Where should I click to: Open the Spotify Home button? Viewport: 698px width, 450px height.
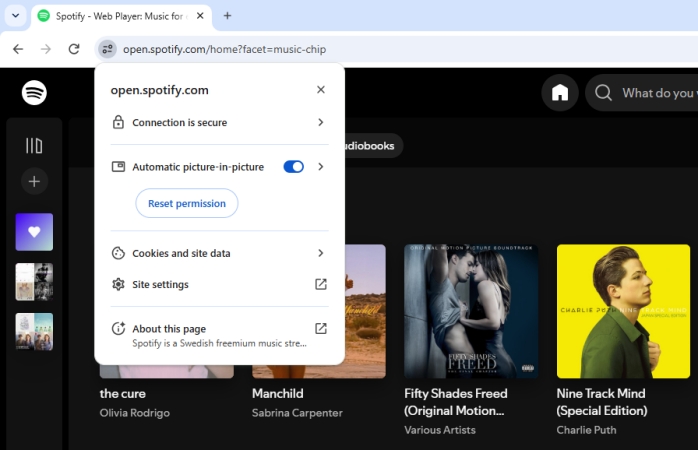pos(560,93)
